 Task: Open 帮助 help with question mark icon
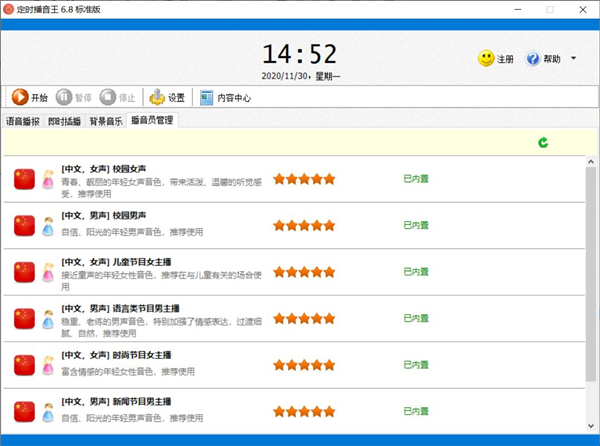click(x=543, y=59)
